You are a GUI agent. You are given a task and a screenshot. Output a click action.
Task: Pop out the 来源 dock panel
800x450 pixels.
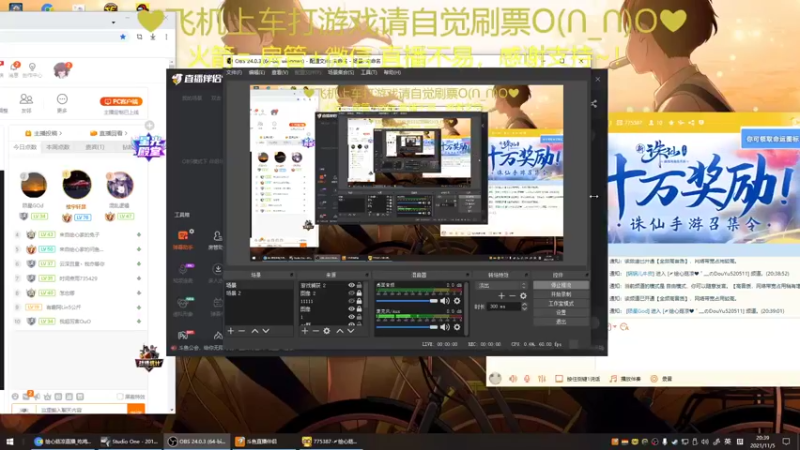(366, 275)
